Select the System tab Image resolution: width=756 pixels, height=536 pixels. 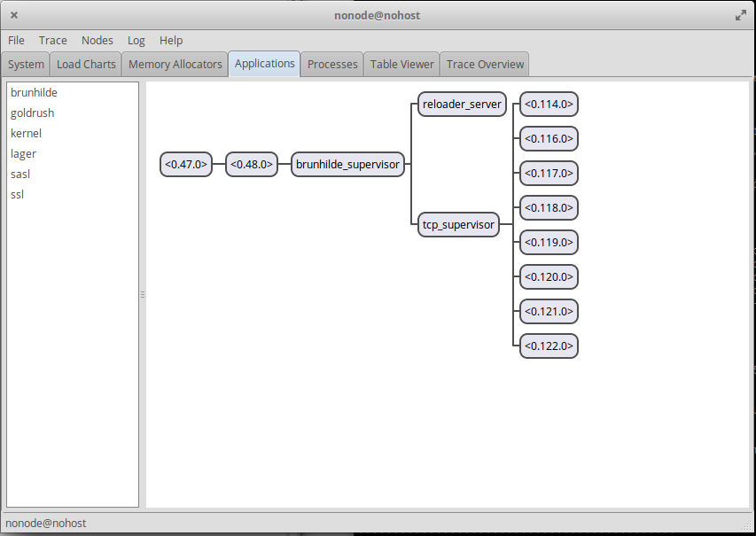click(26, 64)
